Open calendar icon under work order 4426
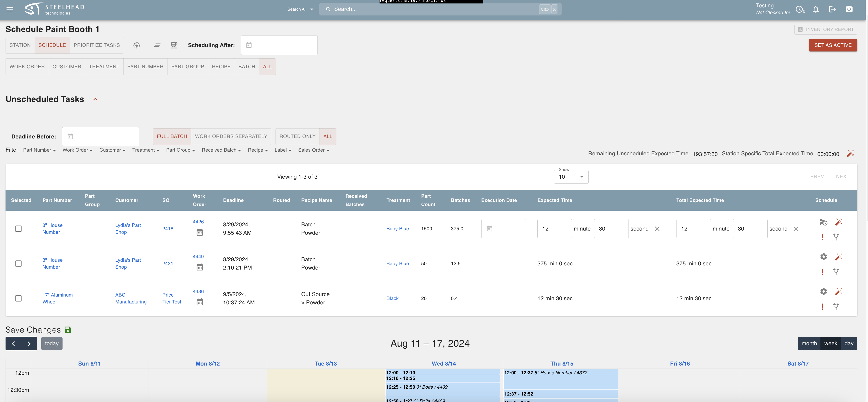Screen dimensions: 868x402 click(x=200, y=233)
